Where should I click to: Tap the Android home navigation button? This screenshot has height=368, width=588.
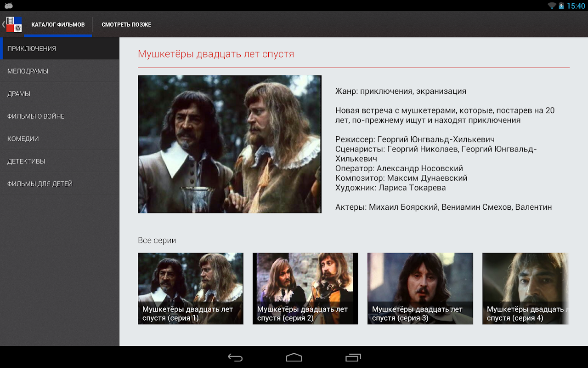coord(294,357)
